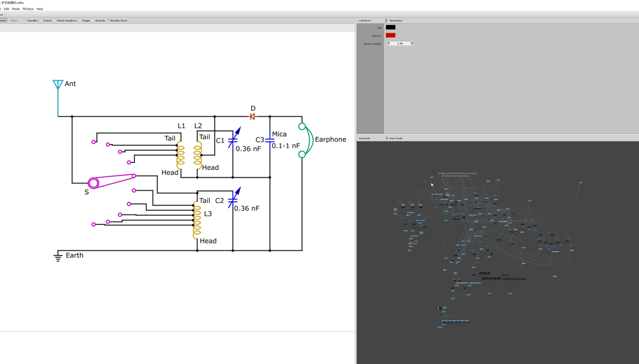Click the 'Earth' label text
This screenshot has height=364, width=639.
coord(75,255)
